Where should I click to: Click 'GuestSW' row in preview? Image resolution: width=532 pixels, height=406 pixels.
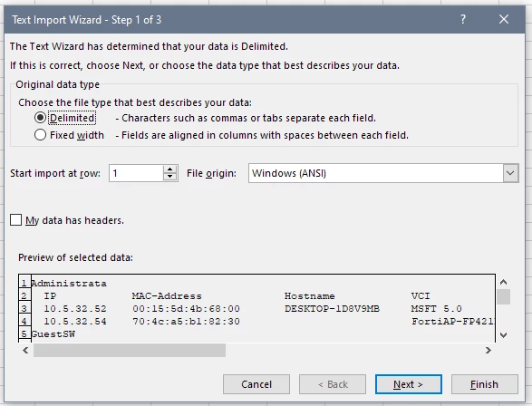[x=53, y=334]
